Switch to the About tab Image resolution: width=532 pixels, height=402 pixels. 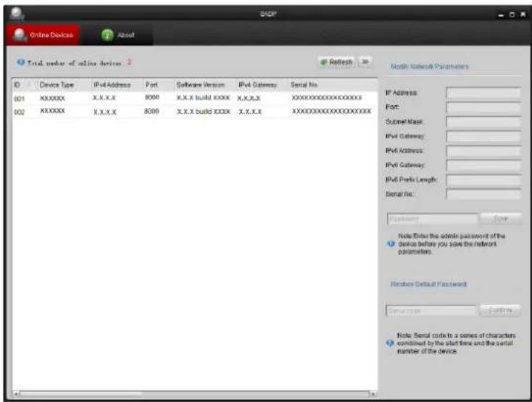117,35
